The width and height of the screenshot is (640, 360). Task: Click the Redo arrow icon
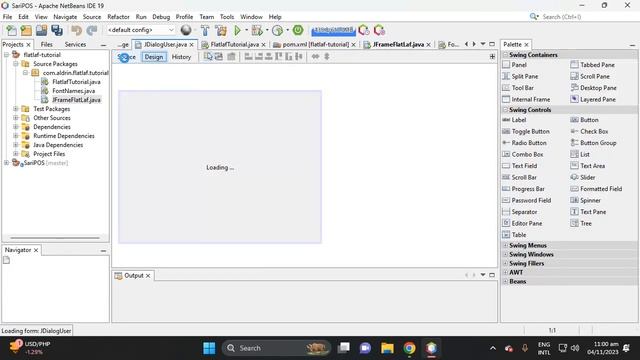[x=92, y=30]
